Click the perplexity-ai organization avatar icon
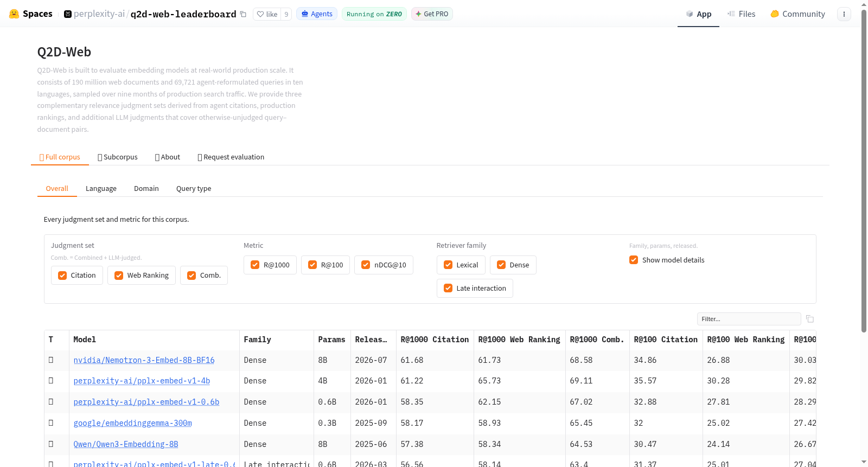 (x=68, y=14)
